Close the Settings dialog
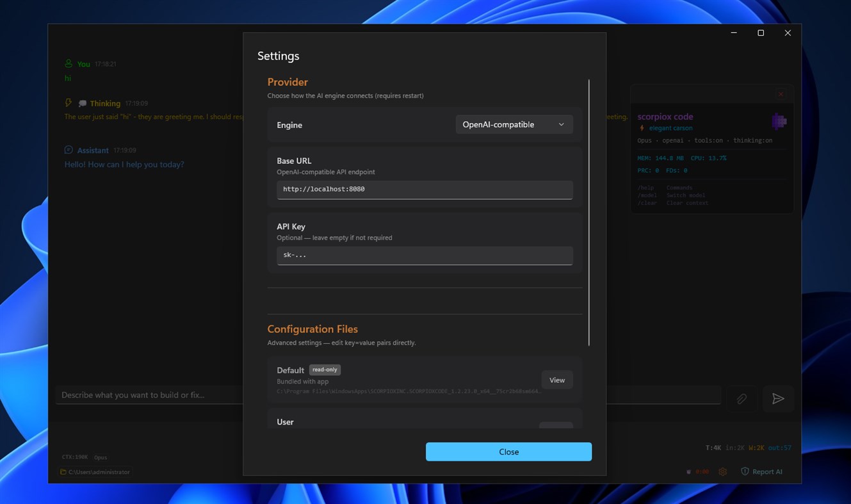 508,451
